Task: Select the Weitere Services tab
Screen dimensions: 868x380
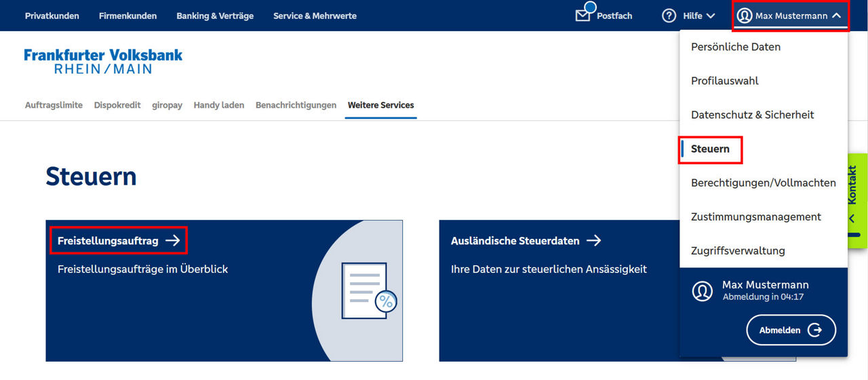Action: pos(380,105)
